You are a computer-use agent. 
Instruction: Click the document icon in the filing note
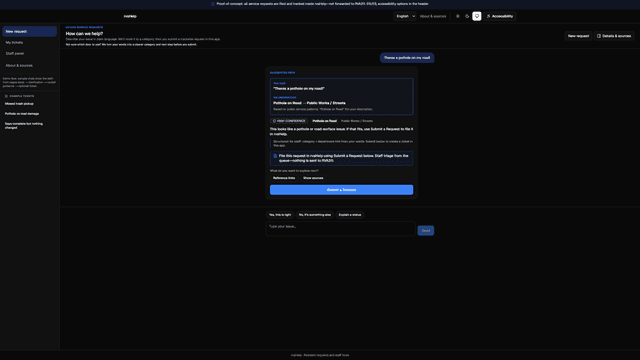click(275, 156)
